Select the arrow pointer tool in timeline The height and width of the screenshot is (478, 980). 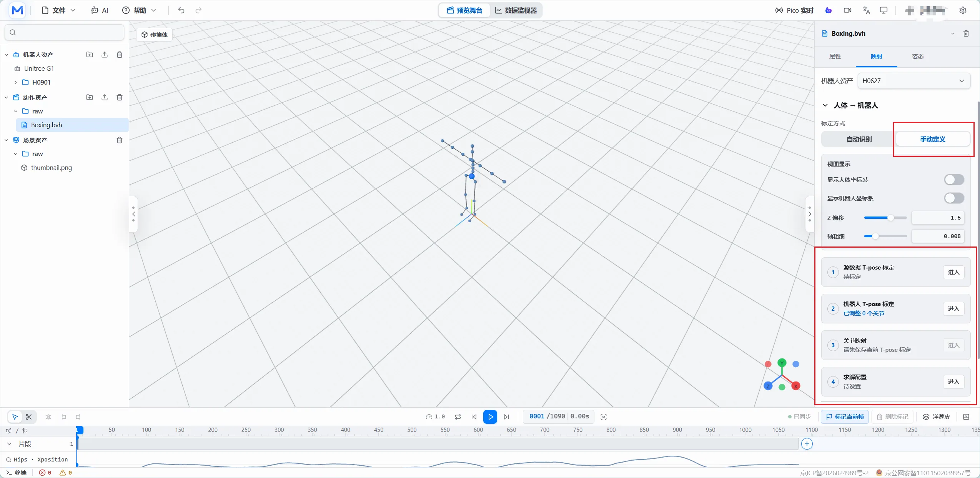click(15, 417)
